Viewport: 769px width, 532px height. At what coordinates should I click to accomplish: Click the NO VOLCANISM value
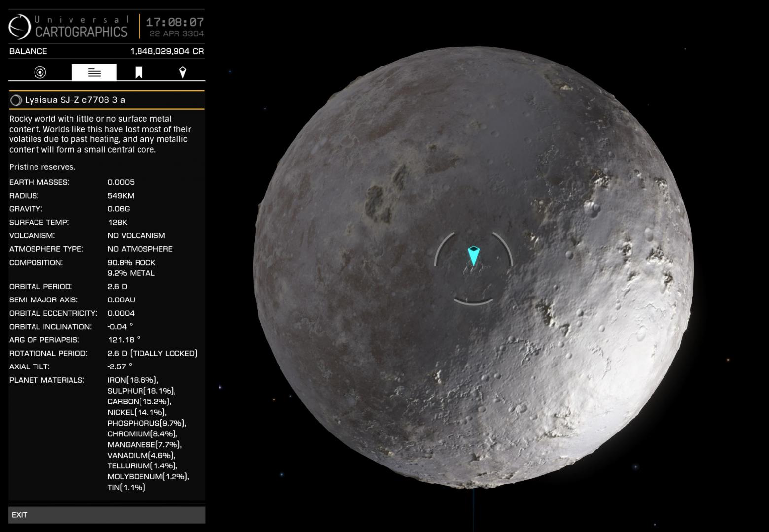[x=136, y=235]
